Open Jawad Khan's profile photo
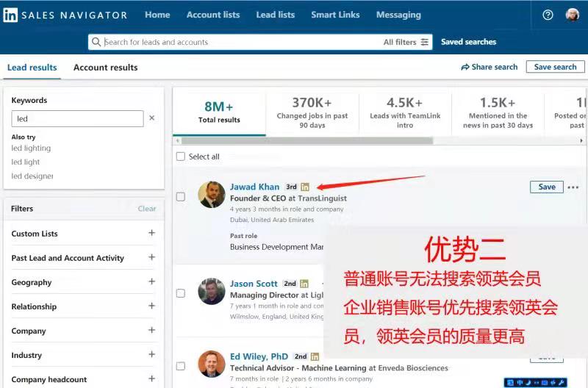Screen dimensions: 588x388 [x=212, y=195]
